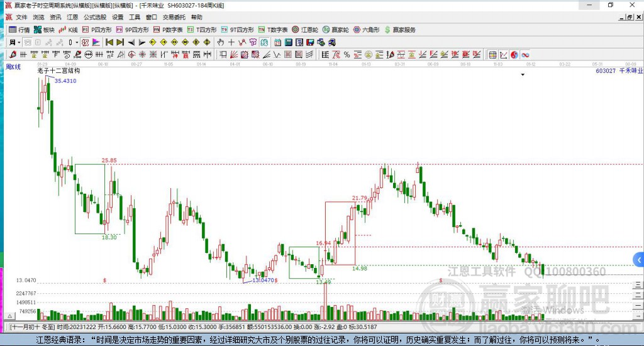Open the 赢家轮 wheel tool

pos(336,30)
